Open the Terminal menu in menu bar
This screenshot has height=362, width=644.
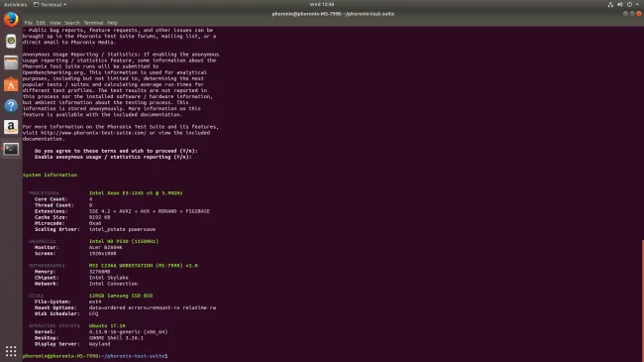pos(94,23)
